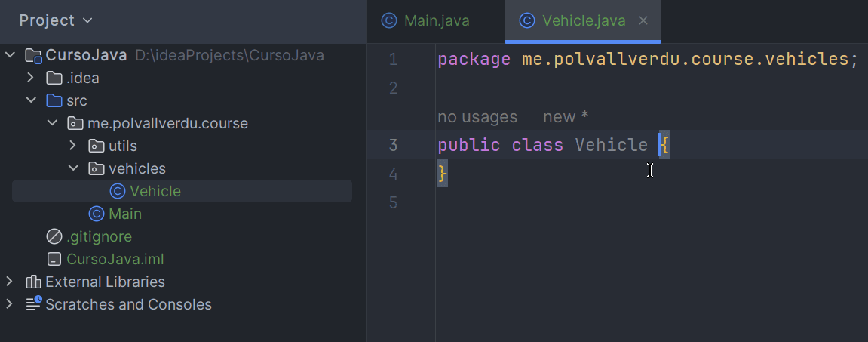Click the 'package' keyword on line 1
This screenshot has height=342, width=868.
click(x=474, y=60)
